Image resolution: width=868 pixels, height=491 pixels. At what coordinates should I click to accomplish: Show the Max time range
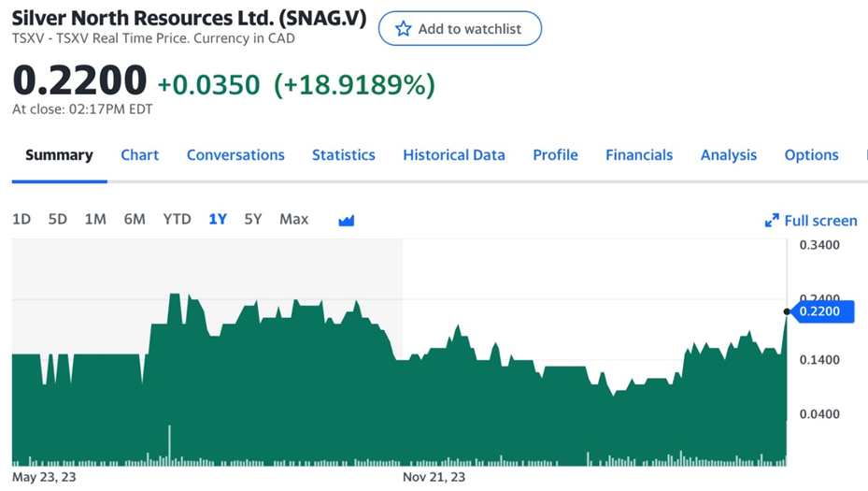click(293, 219)
